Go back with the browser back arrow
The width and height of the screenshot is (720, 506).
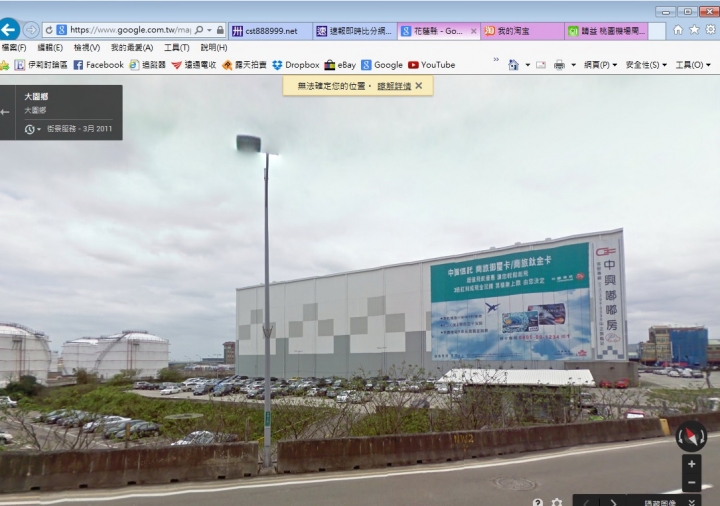tap(9, 30)
